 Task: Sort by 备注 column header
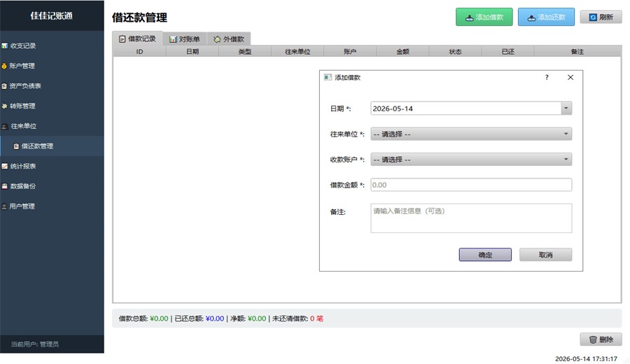pyautogui.click(x=577, y=51)
